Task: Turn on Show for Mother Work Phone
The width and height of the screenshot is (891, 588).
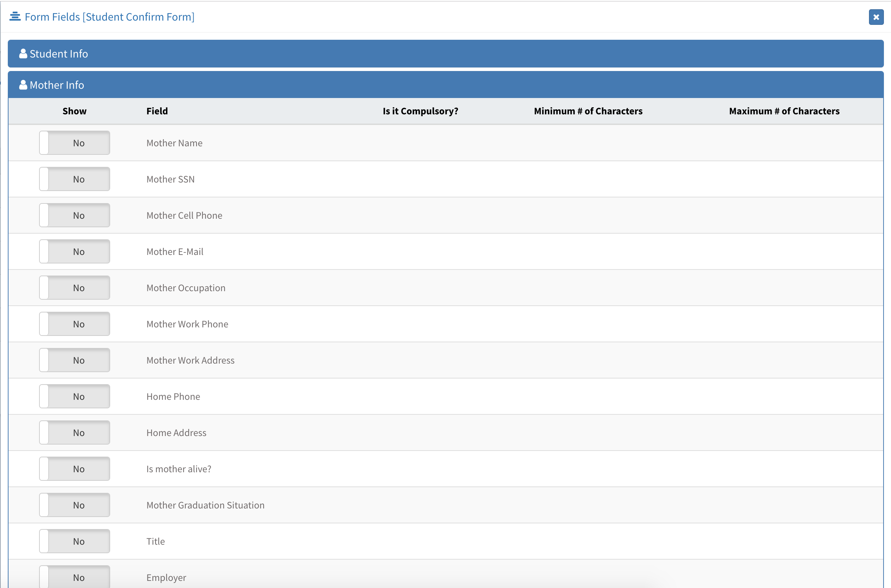Action: pos(75,324)
